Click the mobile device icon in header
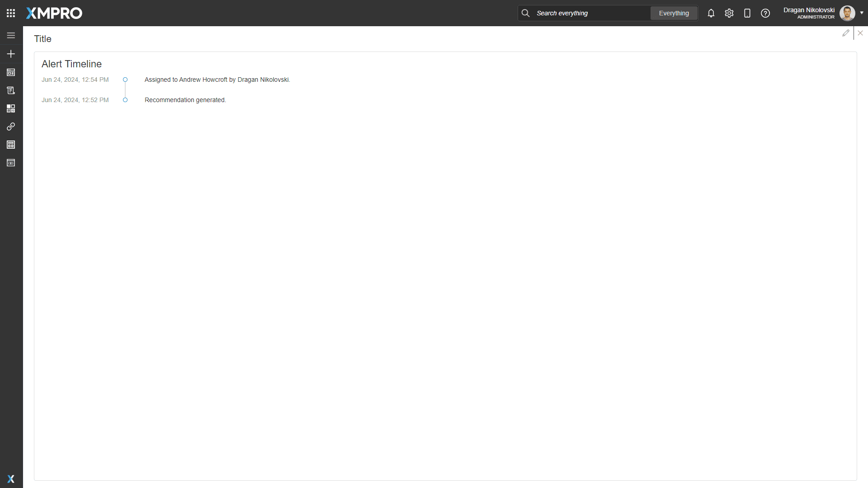Viewport: 868px width, 488px height. (747, 13)
